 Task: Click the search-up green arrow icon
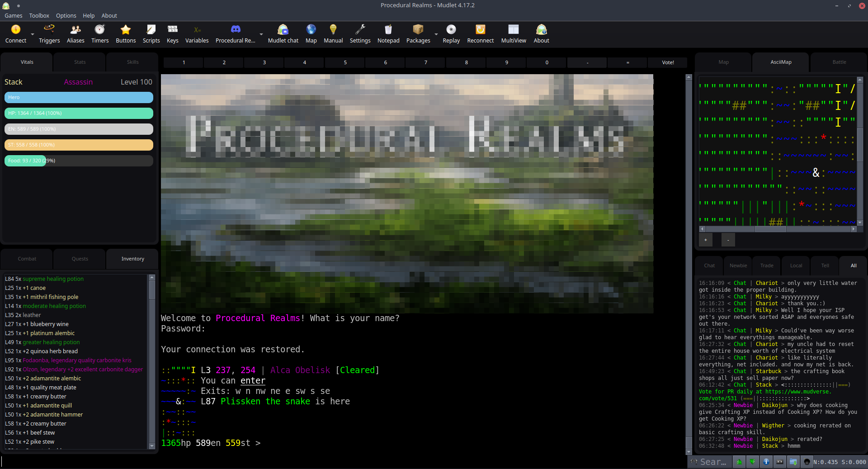739,462
